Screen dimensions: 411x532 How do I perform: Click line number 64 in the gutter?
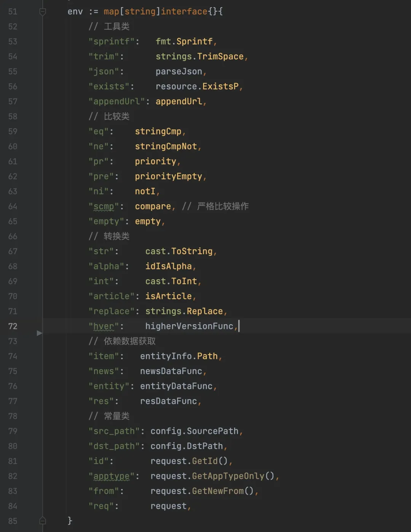coord(13,206)
